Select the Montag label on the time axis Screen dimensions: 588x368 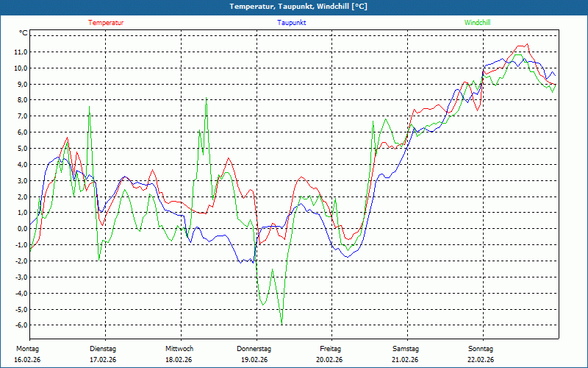coord(27,349)
